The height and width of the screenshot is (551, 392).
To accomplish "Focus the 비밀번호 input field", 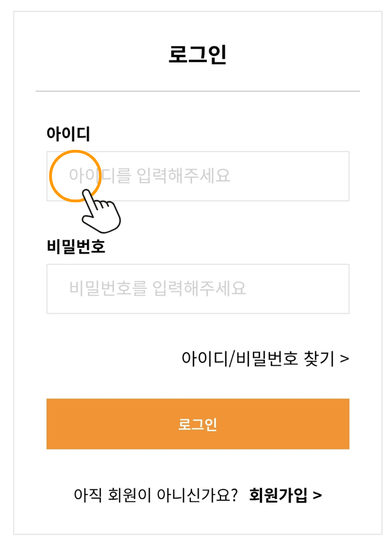I will [197, 288].
